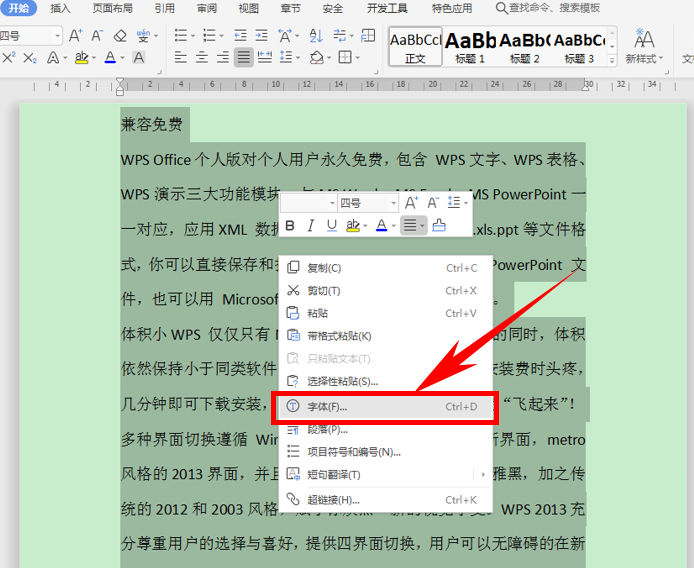This screenshot has width=694, height=568.
Task: Choose 复制(C) from context menu
Action: click(x=386, y=268)
